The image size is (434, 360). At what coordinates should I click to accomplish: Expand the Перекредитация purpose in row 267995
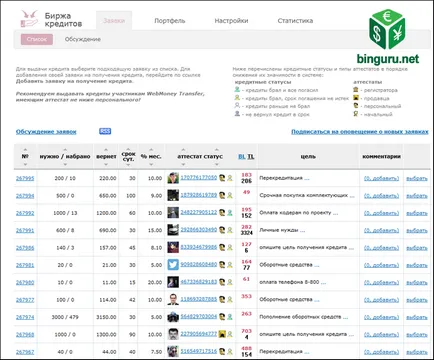pyautogui.click(x=307, y=178)
